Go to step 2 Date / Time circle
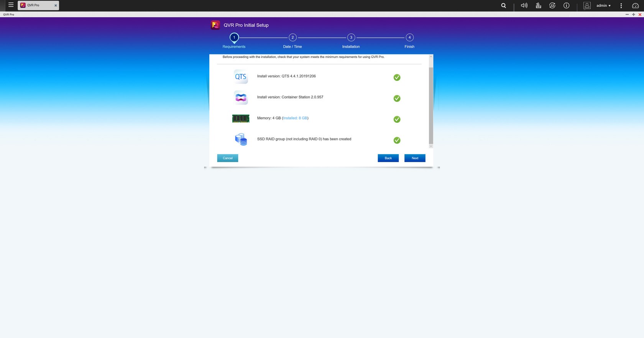 (292, 37)
